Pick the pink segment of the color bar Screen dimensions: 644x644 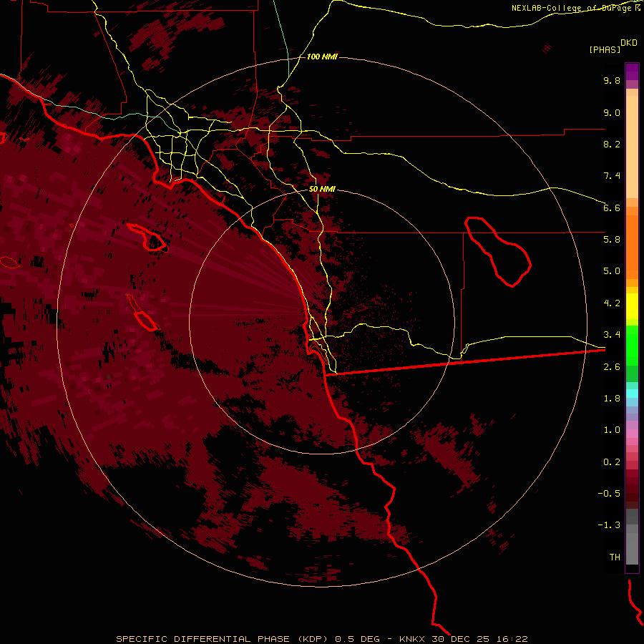click(x=632, y=434)
